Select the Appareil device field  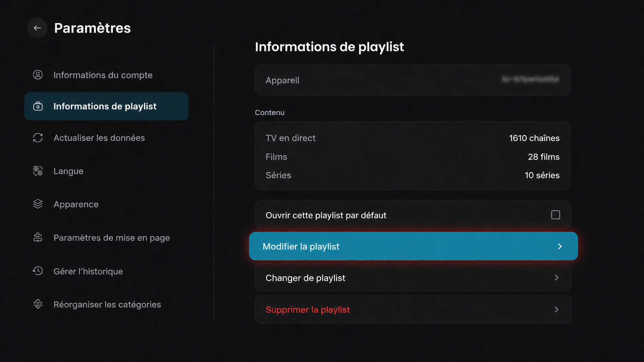click(x=413, y=80)
